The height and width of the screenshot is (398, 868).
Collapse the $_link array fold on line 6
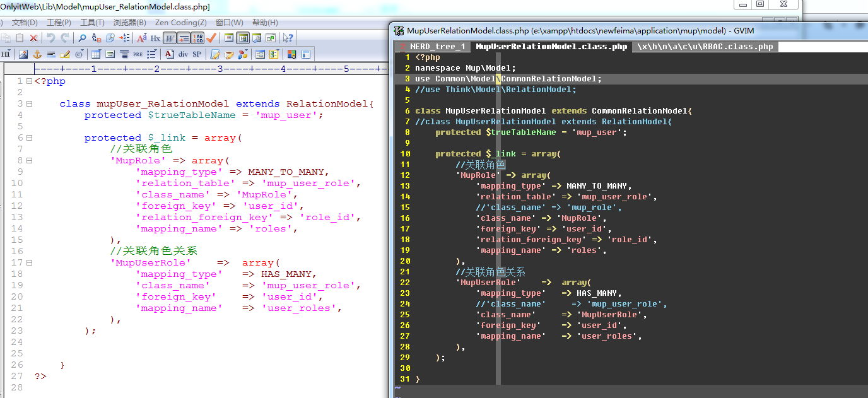[x=29, y=138]
